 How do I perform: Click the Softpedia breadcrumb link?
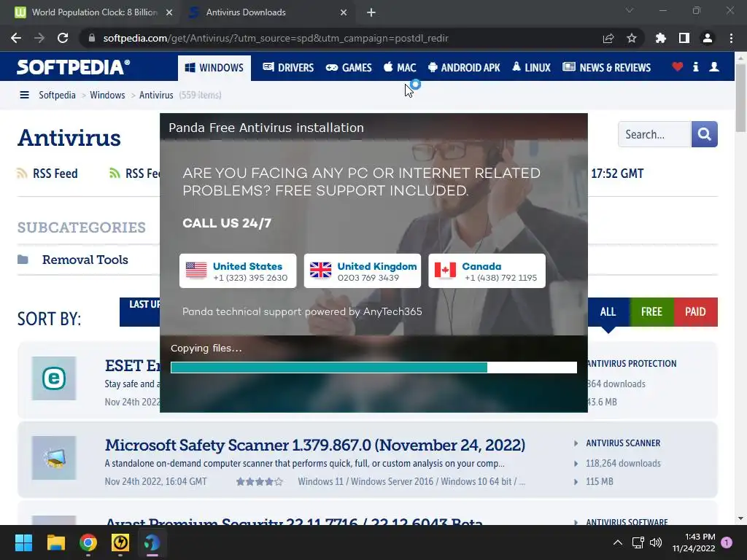click(57, 96)
